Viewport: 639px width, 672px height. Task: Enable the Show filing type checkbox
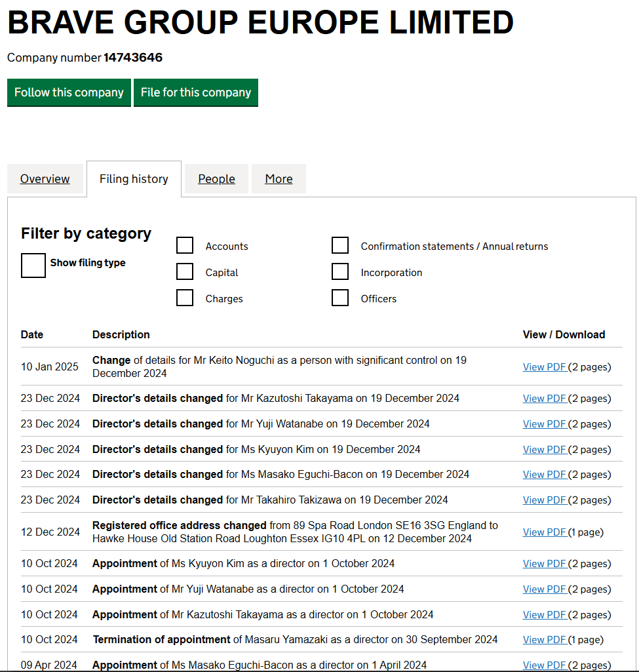click(33, 266)
